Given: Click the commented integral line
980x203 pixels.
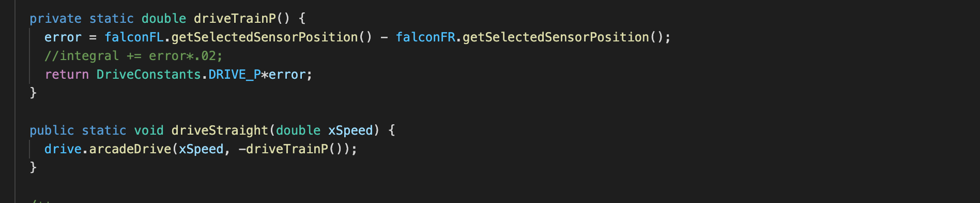Looking at the screenshot, I should pyautogui.click(x=133, y=56).
